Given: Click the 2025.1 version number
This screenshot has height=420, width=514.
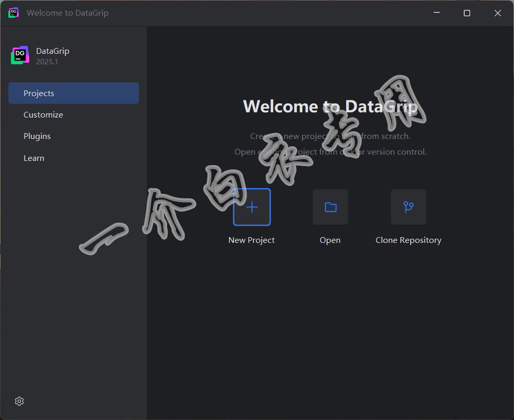Looking at the screenshot, I should (x=47, y=62).
